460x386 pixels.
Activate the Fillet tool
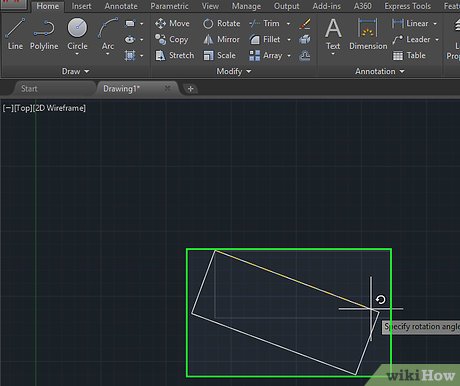[x=265, y=39]
